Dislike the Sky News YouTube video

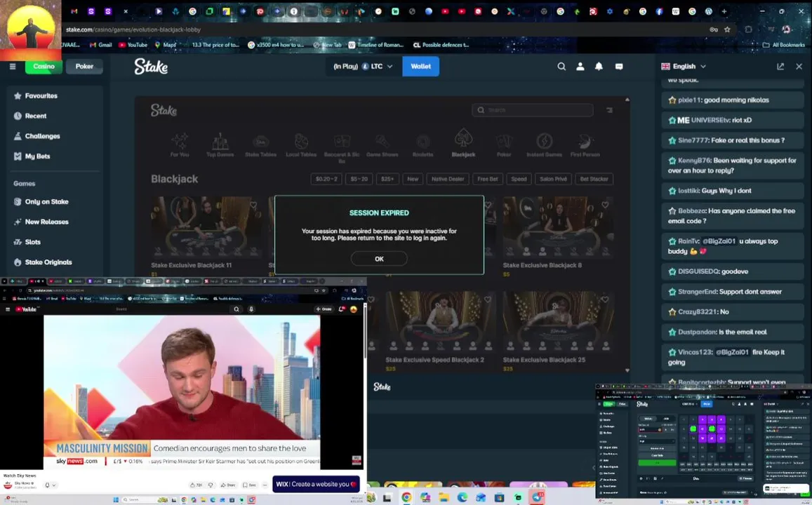(211, 485)
